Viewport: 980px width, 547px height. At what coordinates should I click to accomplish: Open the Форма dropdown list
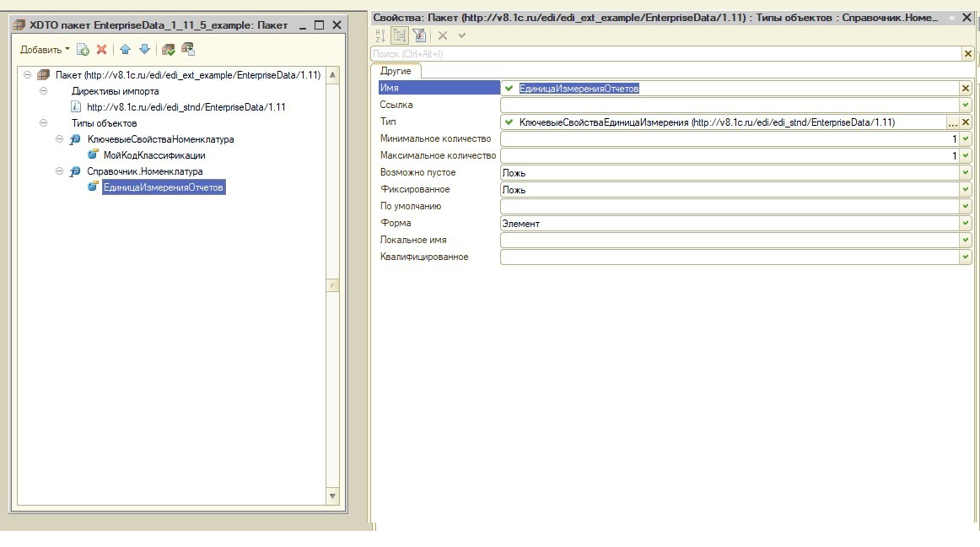pos(966,224)
